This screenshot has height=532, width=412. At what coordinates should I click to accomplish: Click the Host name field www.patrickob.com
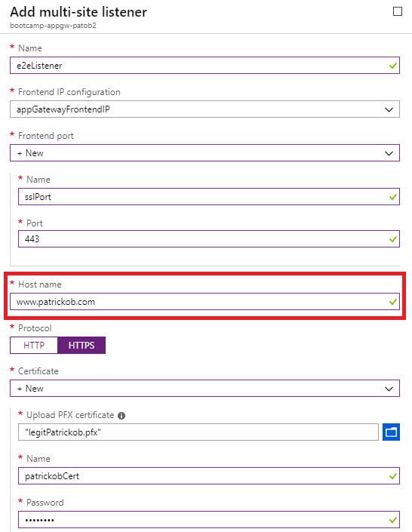pos(204,302)
